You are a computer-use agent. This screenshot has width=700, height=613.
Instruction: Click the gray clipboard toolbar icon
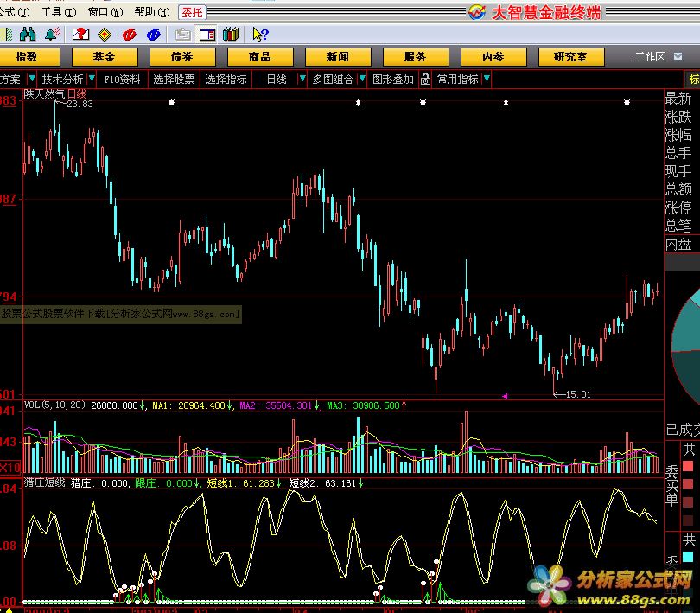(x=183, y=35)
